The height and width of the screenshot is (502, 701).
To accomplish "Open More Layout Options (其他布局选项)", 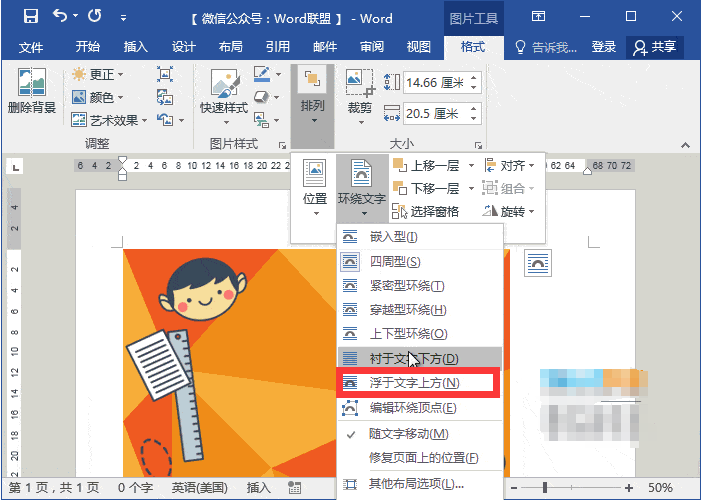I will click(420, 484).
